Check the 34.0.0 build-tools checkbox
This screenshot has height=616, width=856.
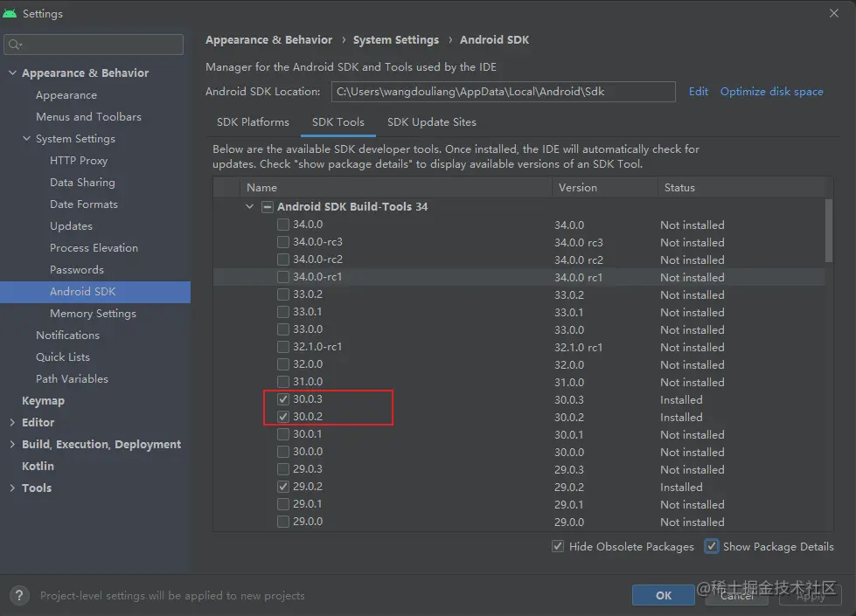tap(282, 225)
